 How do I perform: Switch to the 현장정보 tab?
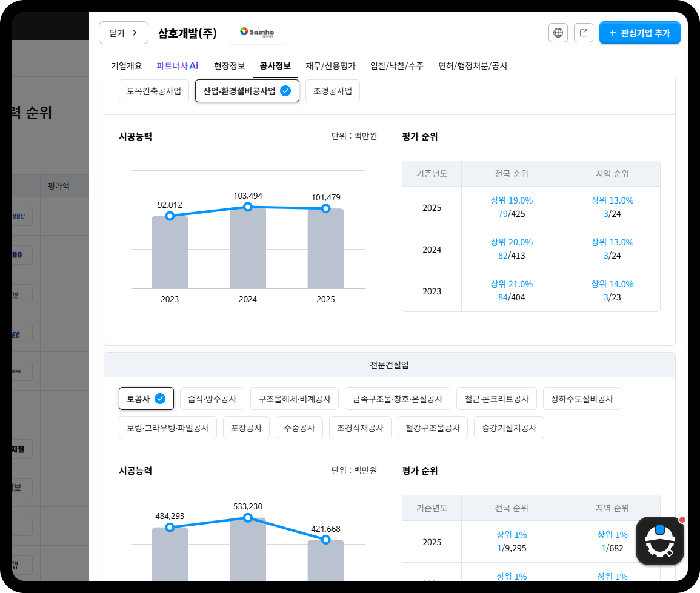(x=230, y=65)
